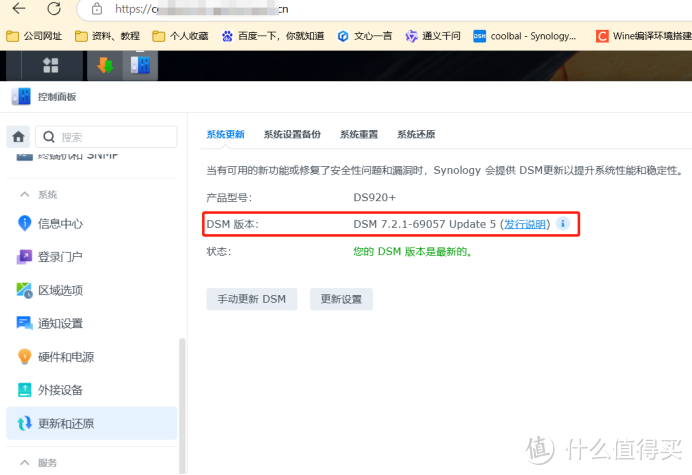Click status text 您的 DSM 版本是最新的
The width and height of the screenshot is (692, 475).
coord(413,252)
